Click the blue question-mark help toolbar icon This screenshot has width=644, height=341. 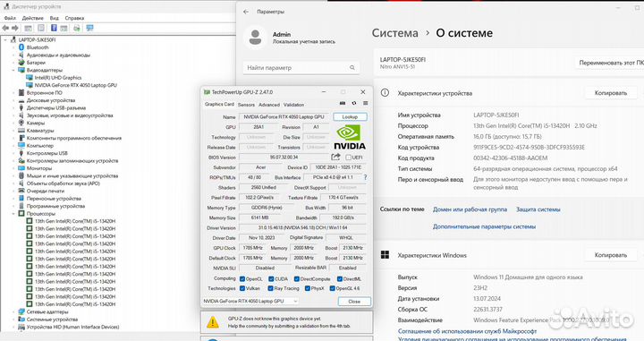click(x=54, y=28)
